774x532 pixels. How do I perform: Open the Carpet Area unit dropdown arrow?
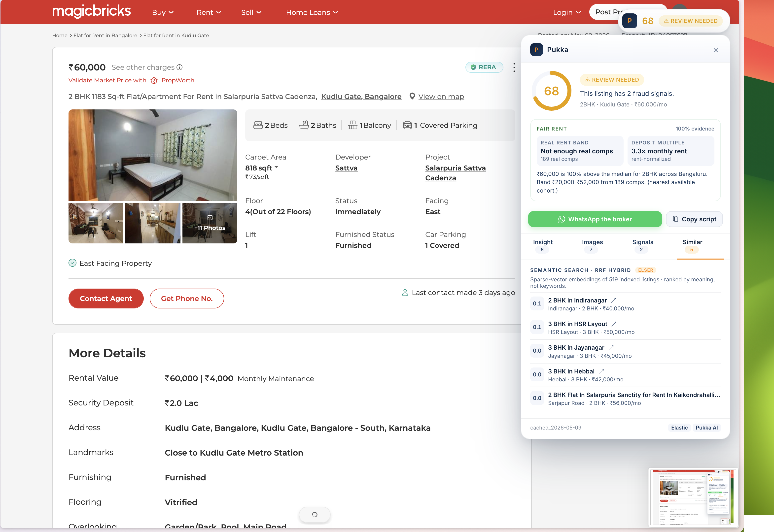[276, 167]
